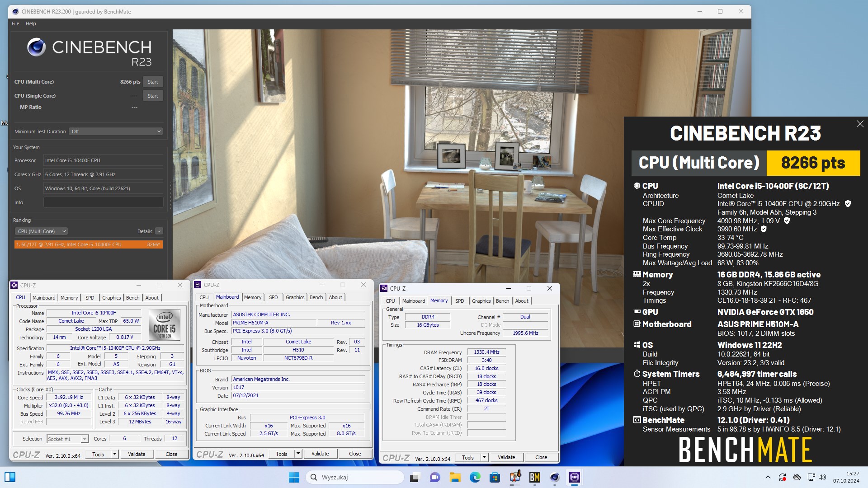Click the PRIME H510M-A model field
868x488 pixels.
tap(274, 323)
